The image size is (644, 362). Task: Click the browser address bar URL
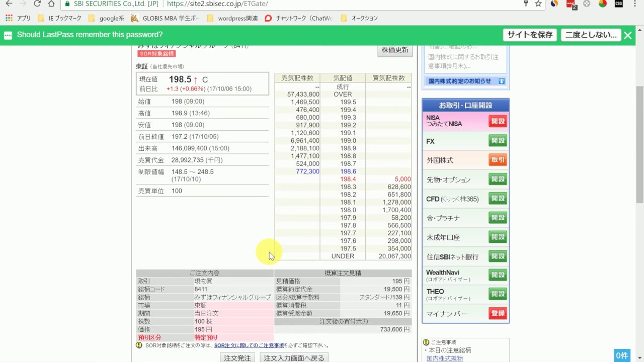217,4
